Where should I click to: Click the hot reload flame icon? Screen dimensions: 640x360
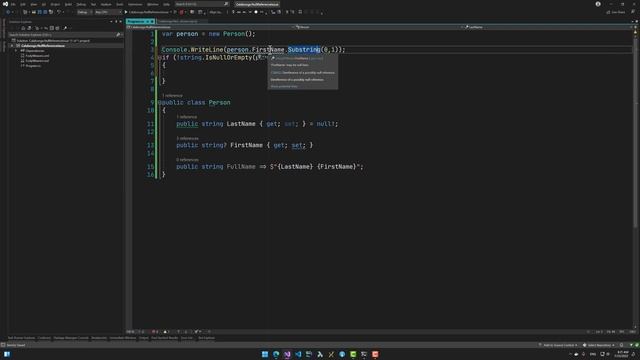pos(181,12)
